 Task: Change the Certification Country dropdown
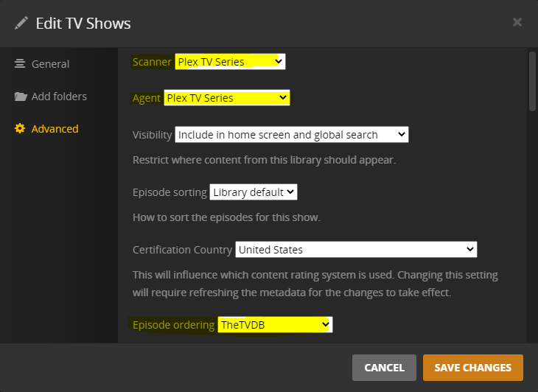coord(356,249)
